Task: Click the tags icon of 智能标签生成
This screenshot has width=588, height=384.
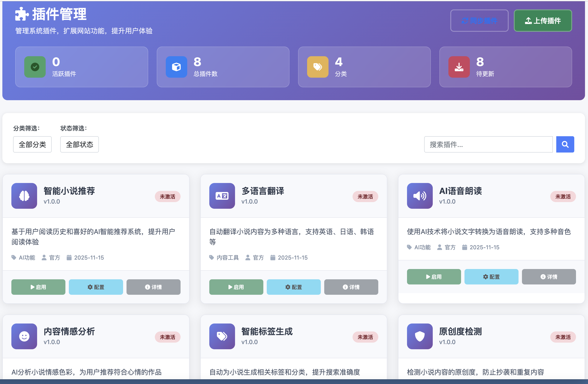Action: click(x=222, y=336)
